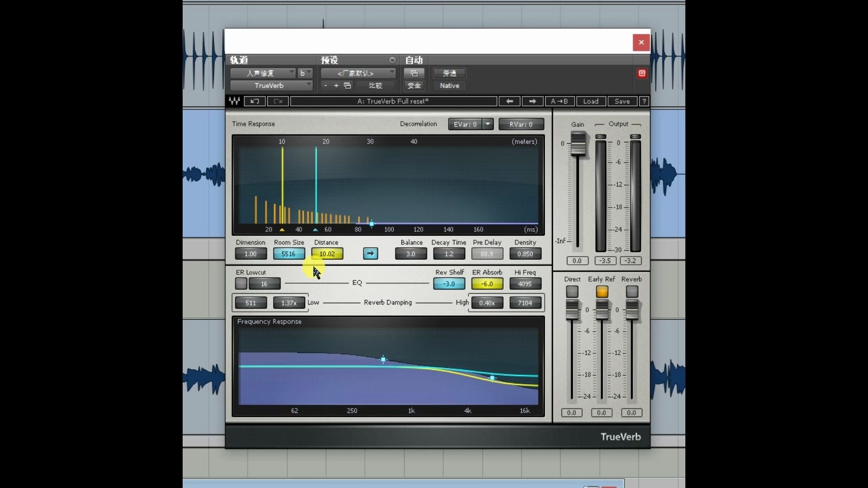Click the output peak readout -3.2
The width and height of the screenshot is (868, 488).
pyautogui.click(x=631, y=261)
